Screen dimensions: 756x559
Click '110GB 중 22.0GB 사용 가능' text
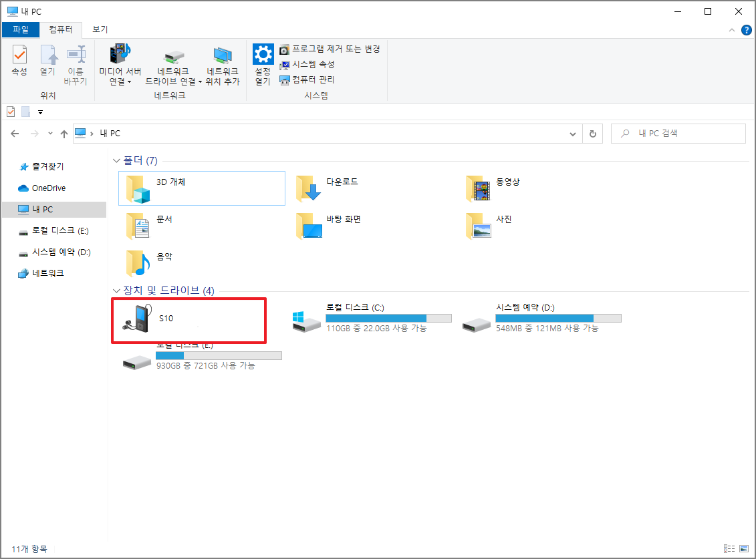[x=376, y=328]
